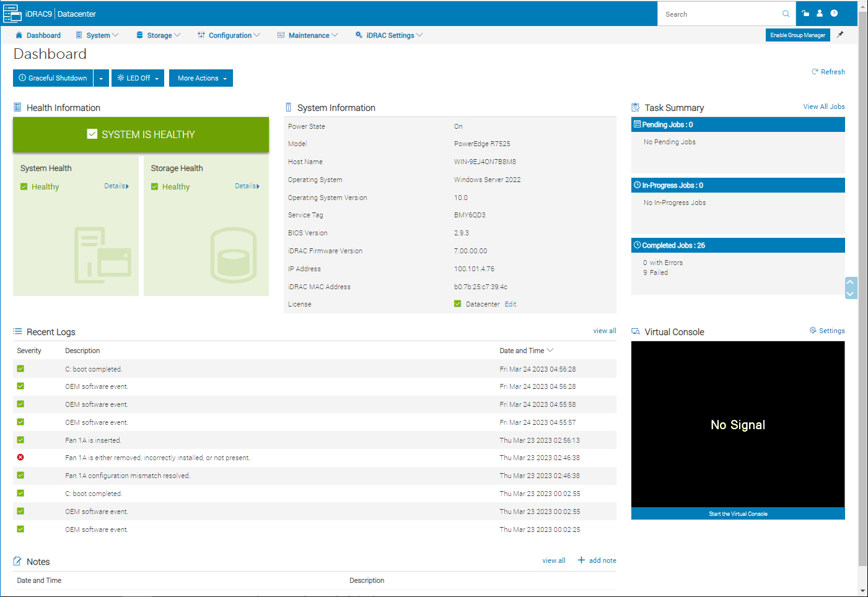This screenshot has height=597, width=868.
Task: Click the add note plus icon
Action: tap(581, 560)
